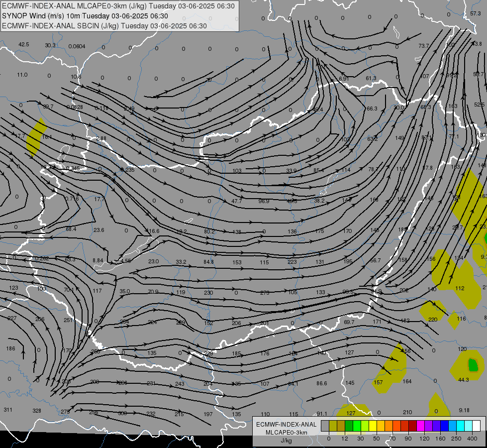Click the SBCIN title line
Screen dimensions: 487x448
pyautogui.click(x=104, y=26)
